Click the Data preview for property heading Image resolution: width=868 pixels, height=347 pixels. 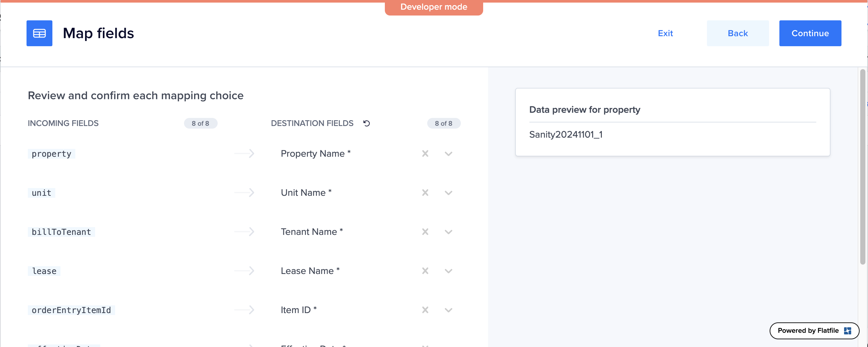tap(585, 110)
